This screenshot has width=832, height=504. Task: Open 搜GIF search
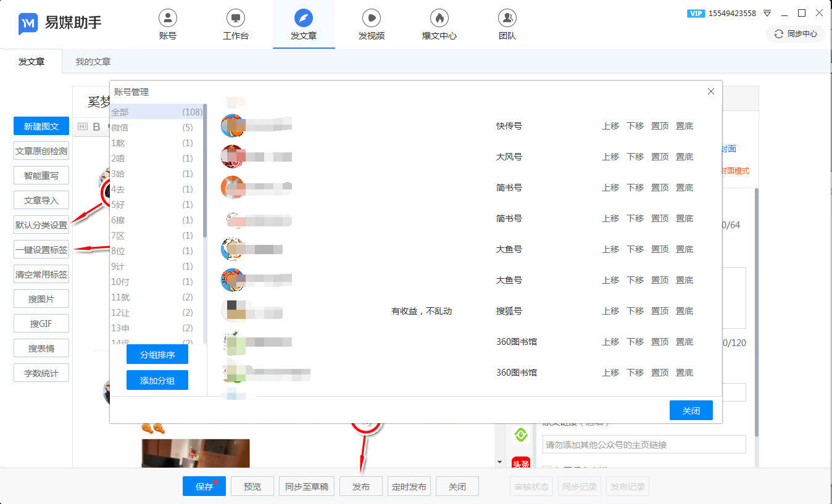click(41, 324)
